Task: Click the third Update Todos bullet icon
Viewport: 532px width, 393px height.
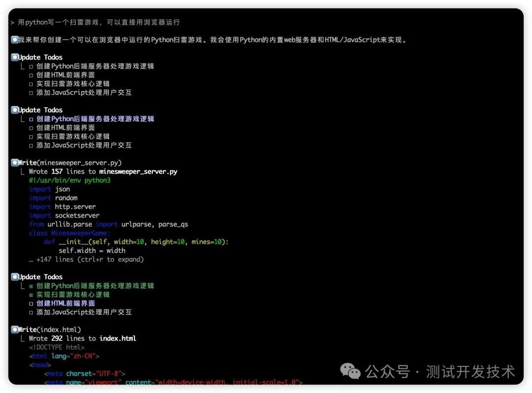Action: [15, 276]
